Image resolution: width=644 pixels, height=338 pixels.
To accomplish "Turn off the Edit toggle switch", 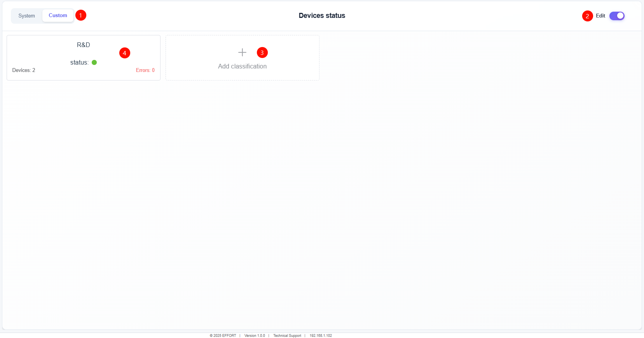I will [x=617, y=16].
